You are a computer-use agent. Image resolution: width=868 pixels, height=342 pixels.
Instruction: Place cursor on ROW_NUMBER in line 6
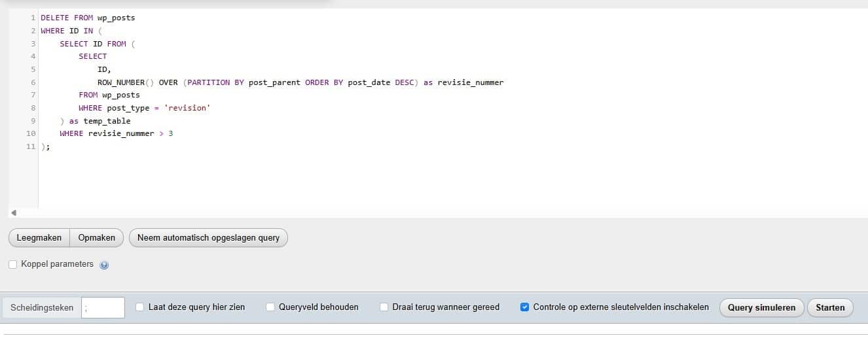[121, 82]
